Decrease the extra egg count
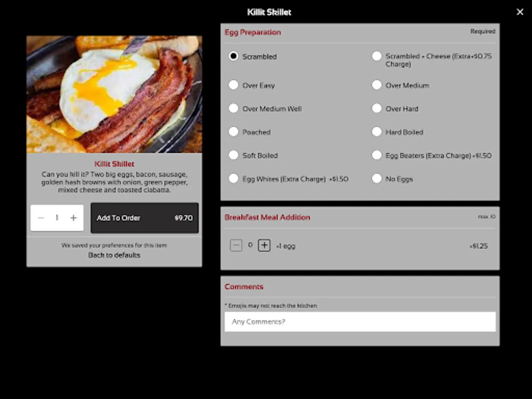 (236, 245)
